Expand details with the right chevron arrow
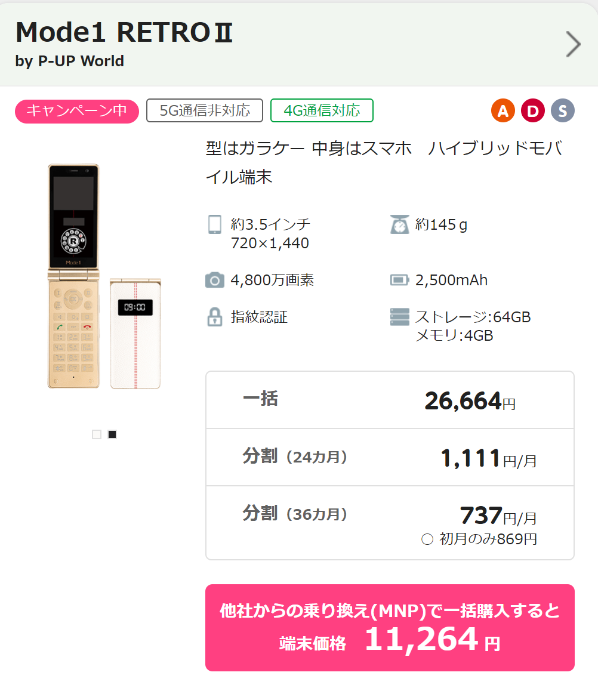This screenshot has width=598, height=700. click(573, 44)
